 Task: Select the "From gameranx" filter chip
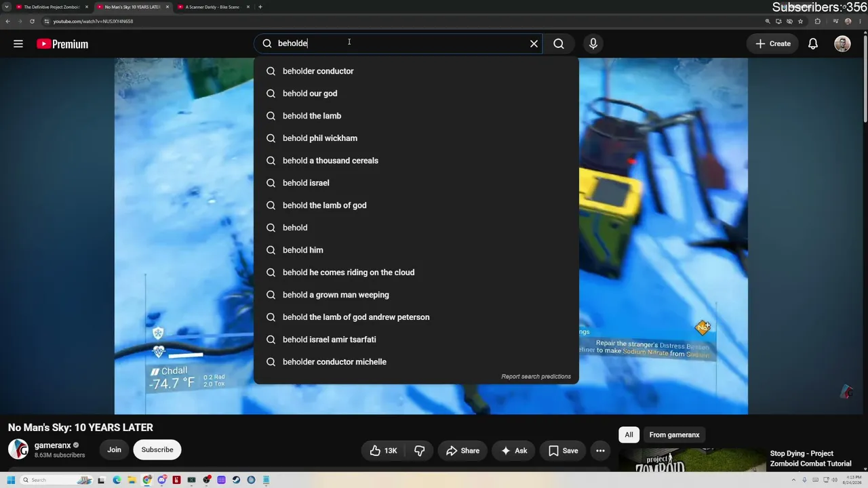tap(674, 434)
